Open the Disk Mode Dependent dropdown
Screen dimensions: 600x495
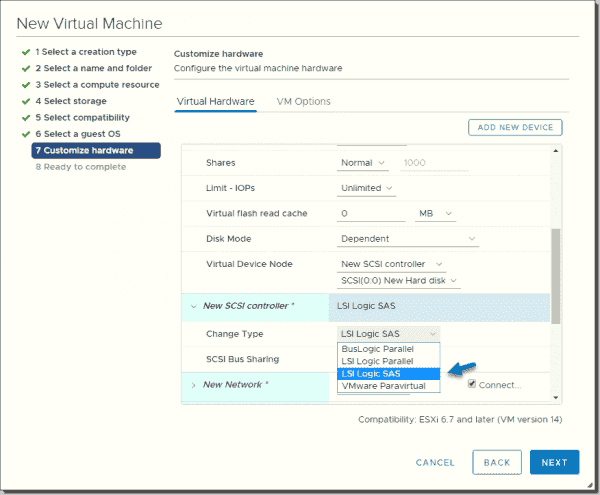[x=408, y=239]
